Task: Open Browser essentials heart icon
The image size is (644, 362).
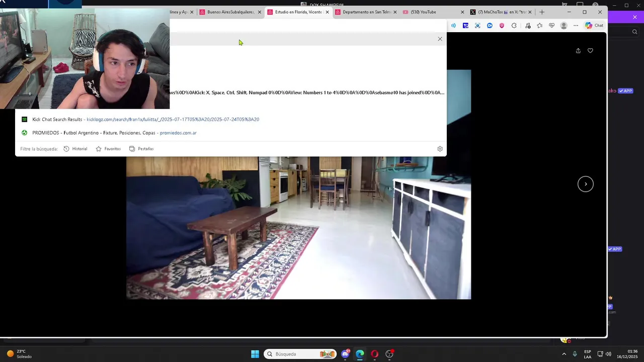Action: [x=552, y=26]
